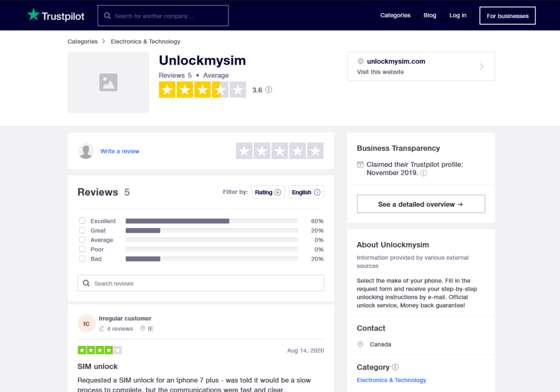Click the location pin beside IE
Screen dimensions: 560x392
point(143,329)
